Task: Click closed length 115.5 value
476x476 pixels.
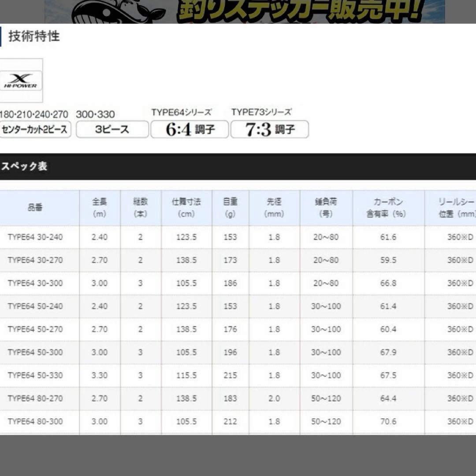Action: (186, 376)
